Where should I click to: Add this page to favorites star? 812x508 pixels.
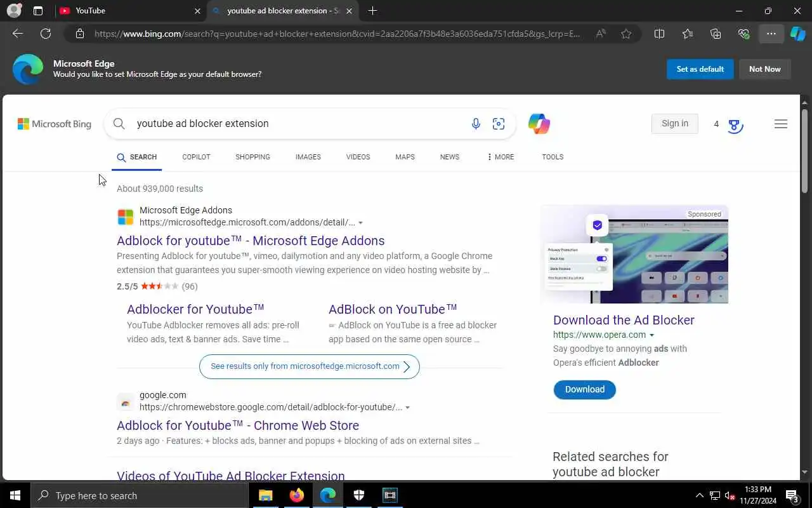(x=626, y=34)
